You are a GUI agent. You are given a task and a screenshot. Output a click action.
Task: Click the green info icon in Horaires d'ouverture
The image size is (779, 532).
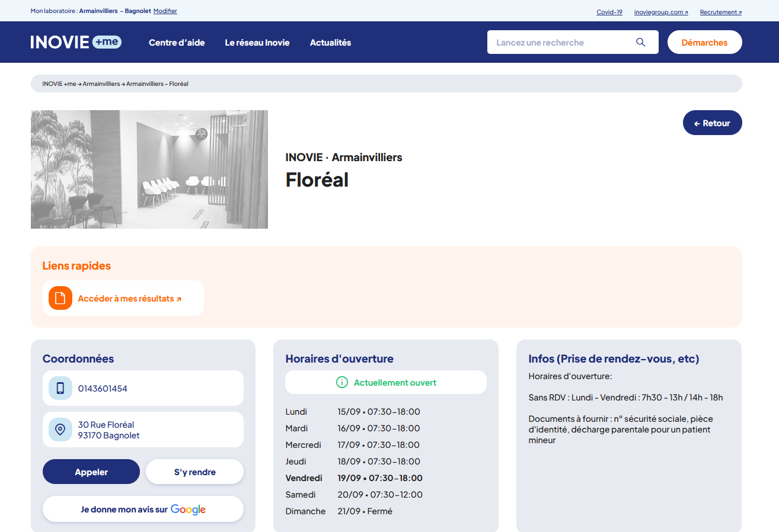[341, 382]
